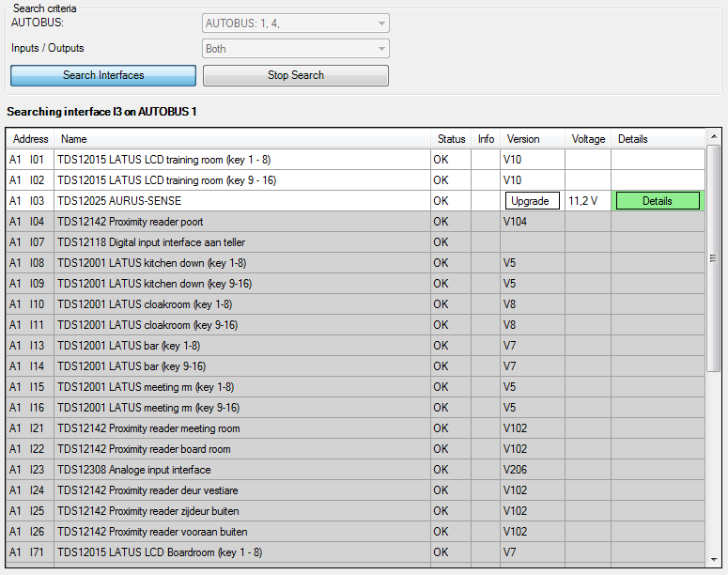Click the Details column header
Screen dimensions: 728x575
click(633, 139)
